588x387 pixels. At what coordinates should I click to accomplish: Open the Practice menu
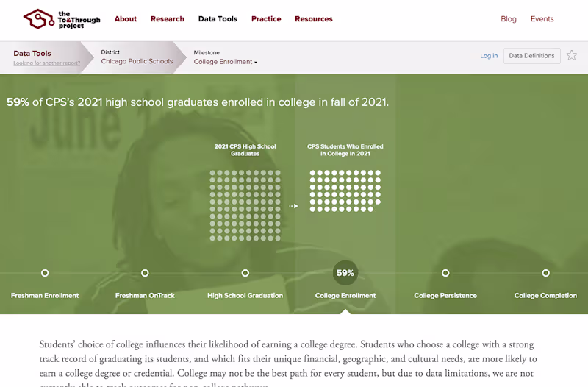coord(266,19)
